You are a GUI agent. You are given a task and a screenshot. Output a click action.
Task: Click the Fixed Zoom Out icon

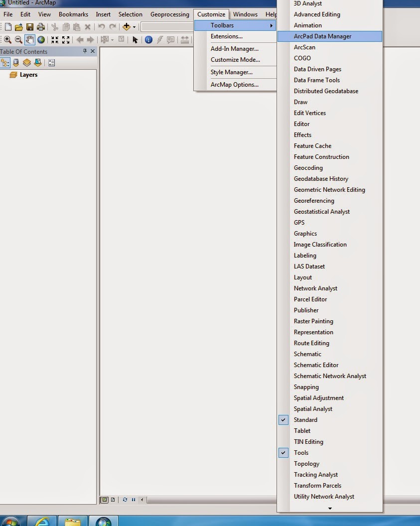coord(66,40)
